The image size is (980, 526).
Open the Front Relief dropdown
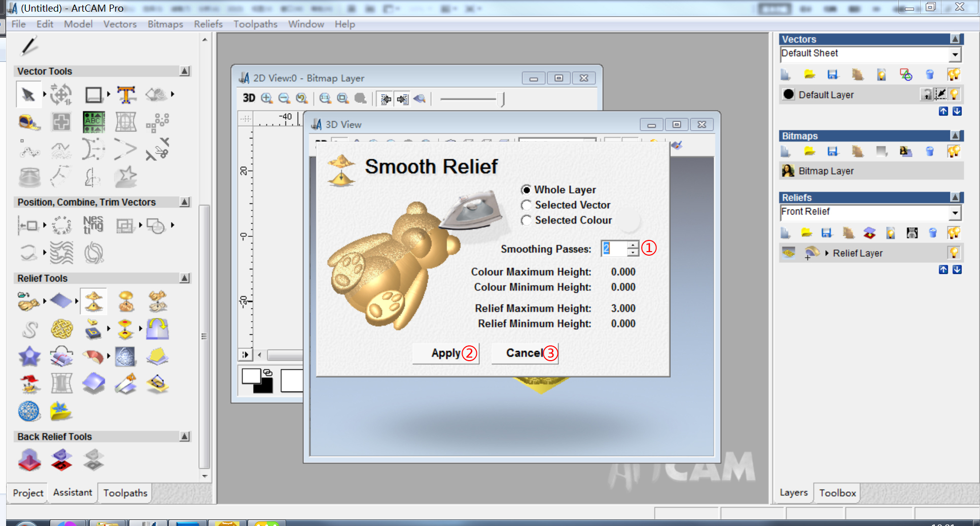coord(955,213)
